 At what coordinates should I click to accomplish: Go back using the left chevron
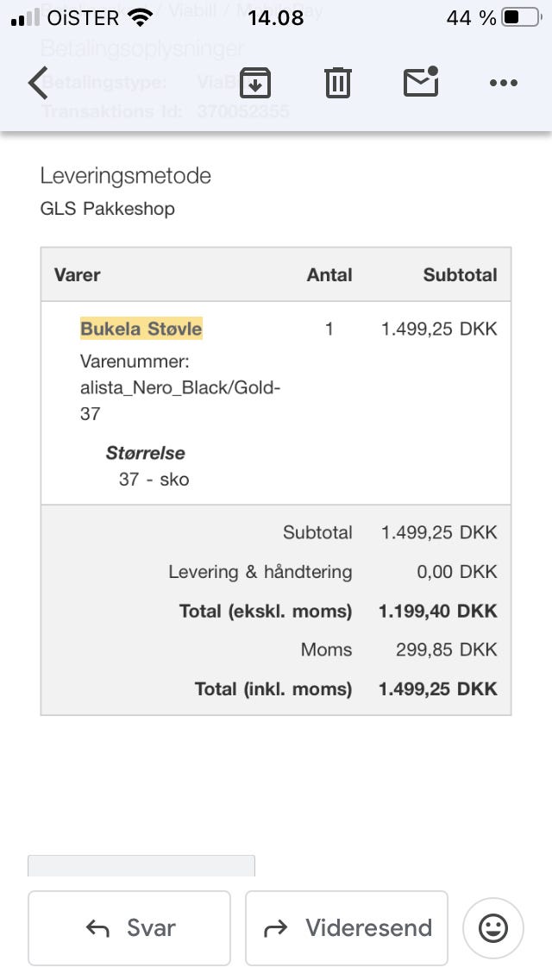[x=38, y=83]
